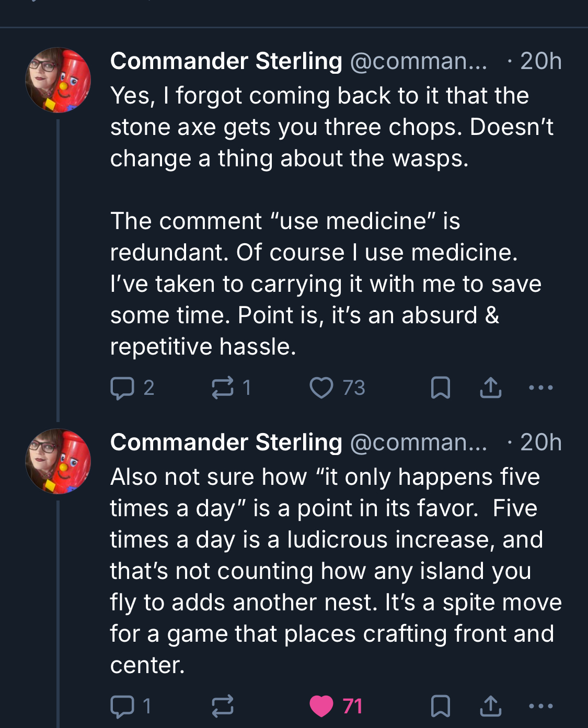Unlike the tweet with 71 likes
The height and width of the screenshot is (728, 588).
tap(321, 706)
